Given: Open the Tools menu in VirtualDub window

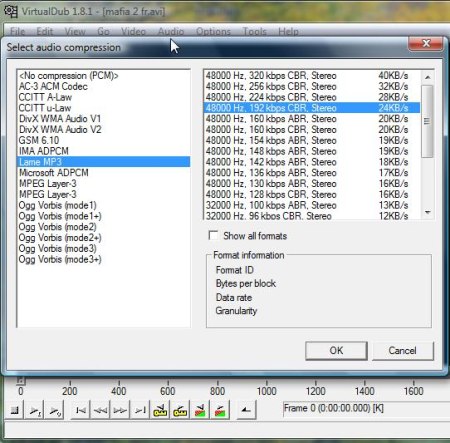Looking at the screenshot, I should coord(255,32).
